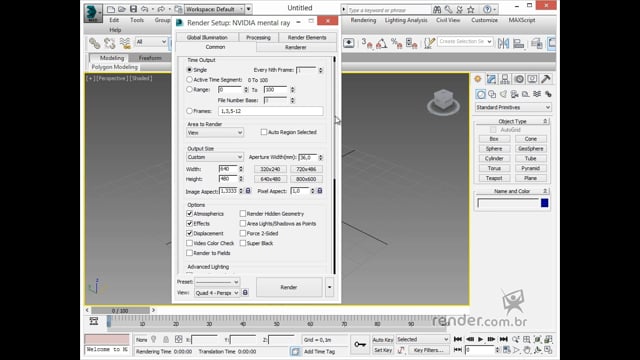Toggle the Atmospherics checkbox

click(x=189, y=213)
